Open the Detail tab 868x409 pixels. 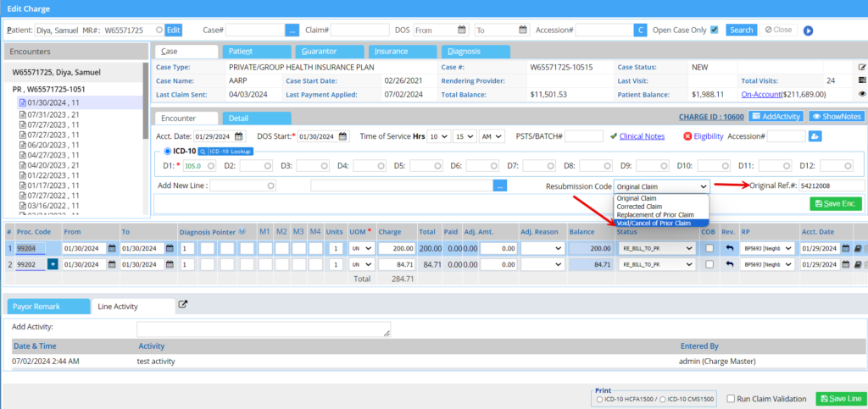[256, 118]
